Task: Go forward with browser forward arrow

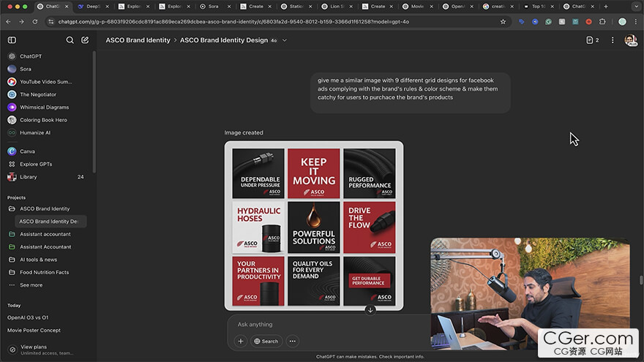Action: [22, 22]
